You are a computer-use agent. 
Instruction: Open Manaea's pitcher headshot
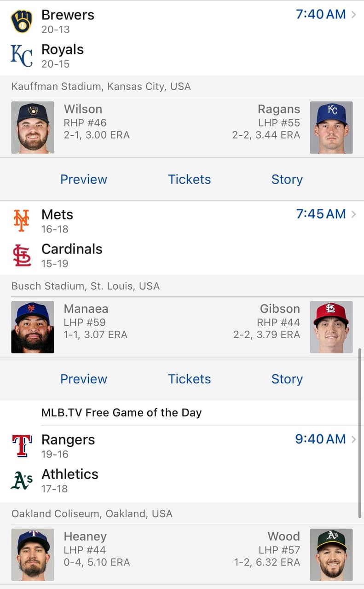pos(33,327)
